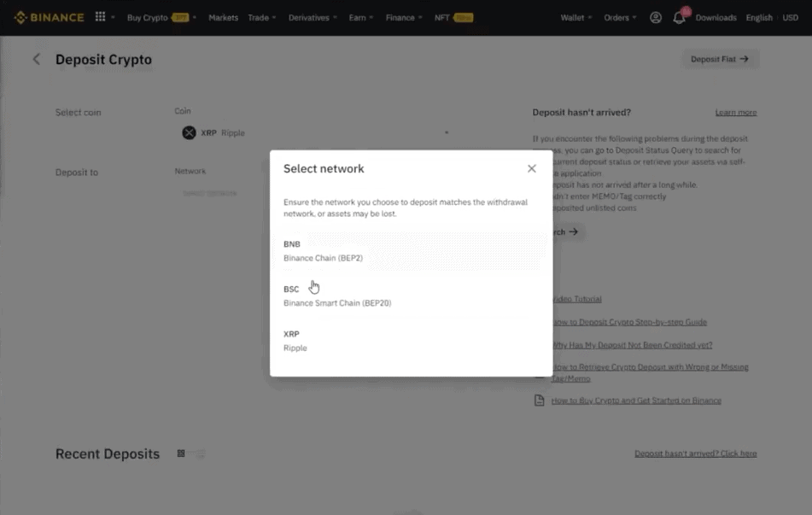Open How to Retrieve Crypto Deposit link
Viewport: 812px width, 515px height.
650,372
